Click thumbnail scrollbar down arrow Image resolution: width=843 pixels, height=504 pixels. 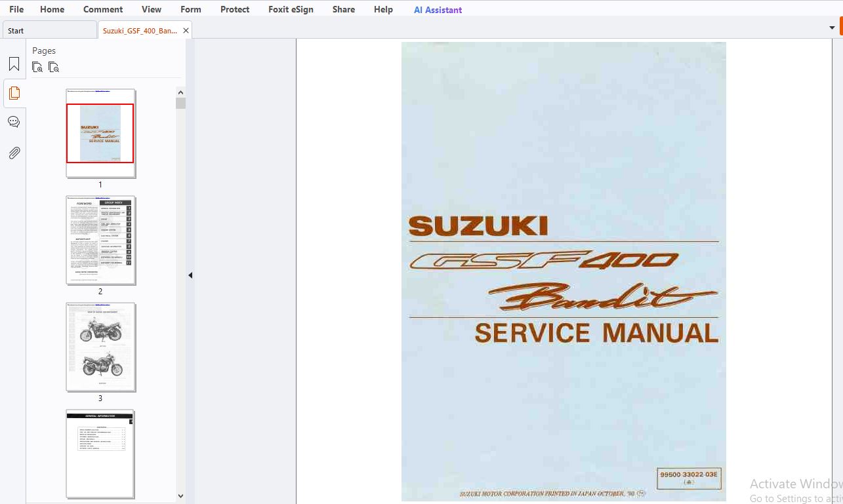point(180,496)
